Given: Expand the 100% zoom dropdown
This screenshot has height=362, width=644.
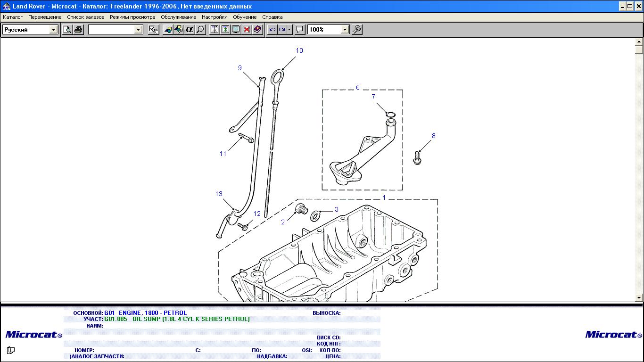Looking at the screenshot, I should [345, 30].
